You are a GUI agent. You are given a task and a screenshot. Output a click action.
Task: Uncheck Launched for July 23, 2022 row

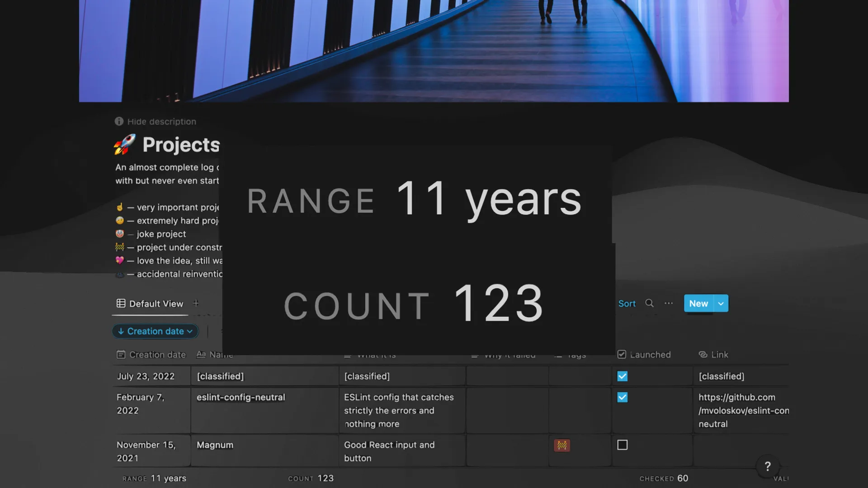point(623,376)
